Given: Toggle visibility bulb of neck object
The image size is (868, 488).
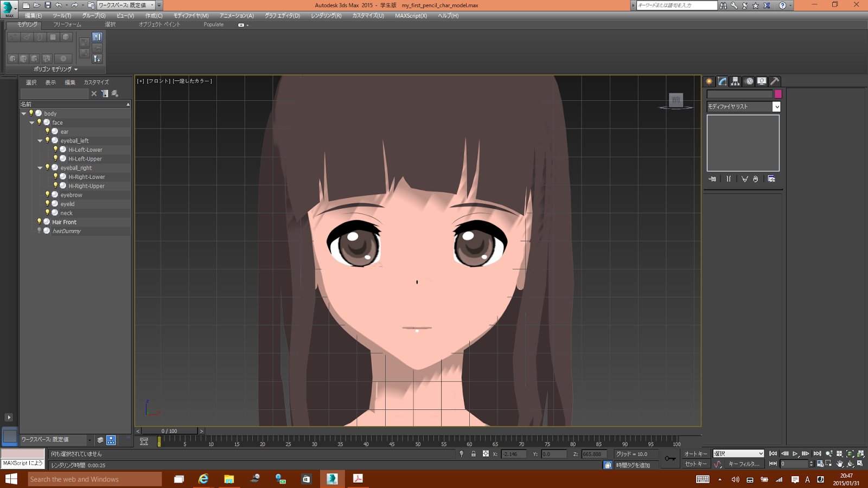Looking at the screenshot, I should (x=47, y=213).
